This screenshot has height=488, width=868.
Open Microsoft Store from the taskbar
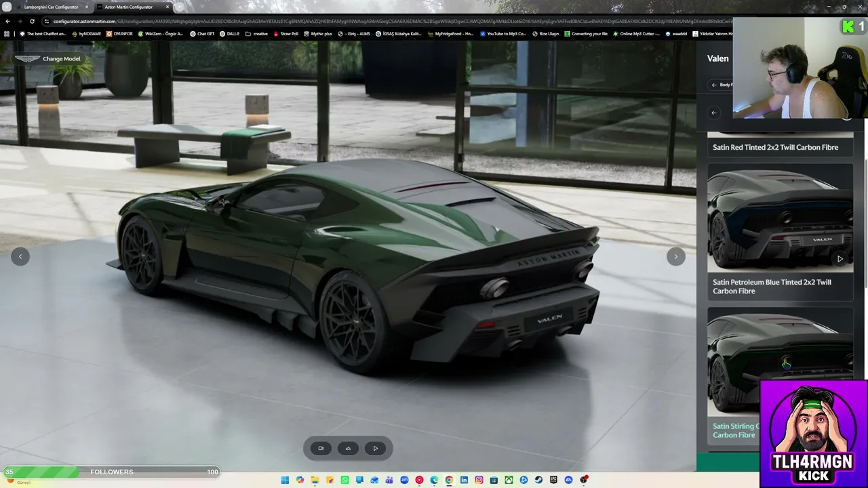(494, 480)
